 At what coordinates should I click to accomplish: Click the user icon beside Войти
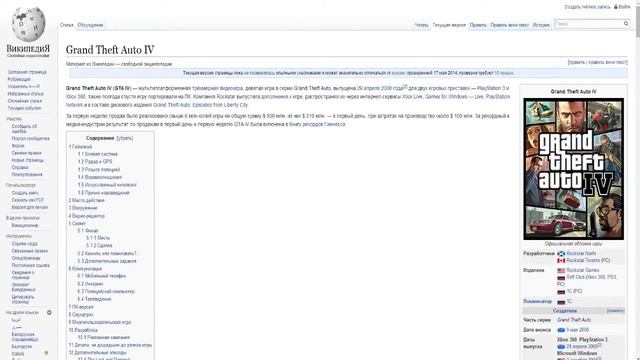[x=616, y=7]
